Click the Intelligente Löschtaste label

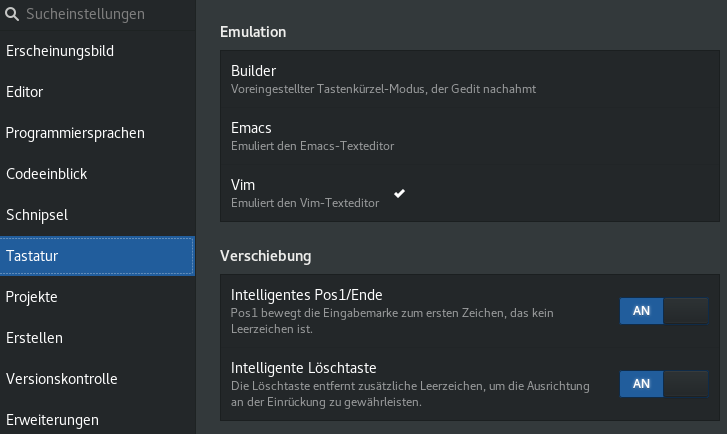point(304,367)
